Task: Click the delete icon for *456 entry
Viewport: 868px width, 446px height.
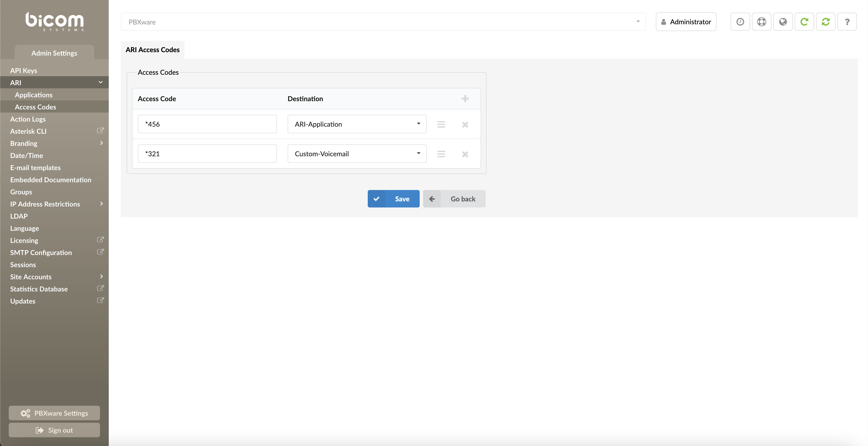Action: (465, 124)
